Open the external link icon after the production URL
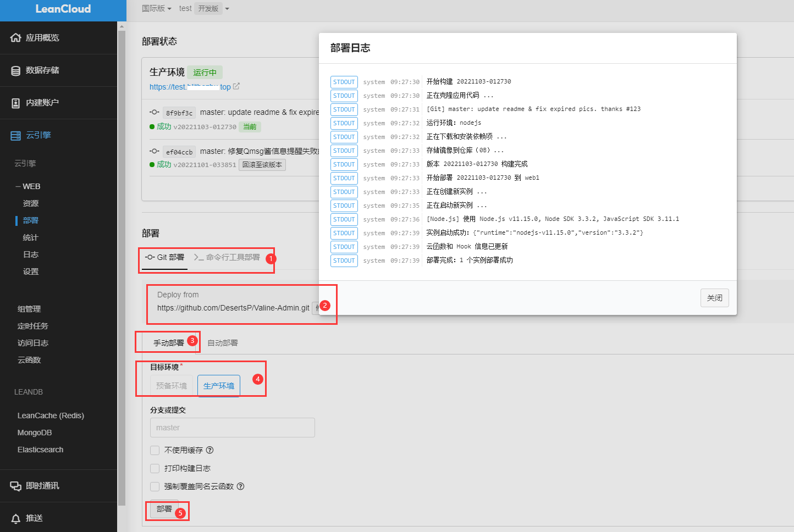Image resolution: width=794 pixels, height=532 pixels. coord(236,86)
